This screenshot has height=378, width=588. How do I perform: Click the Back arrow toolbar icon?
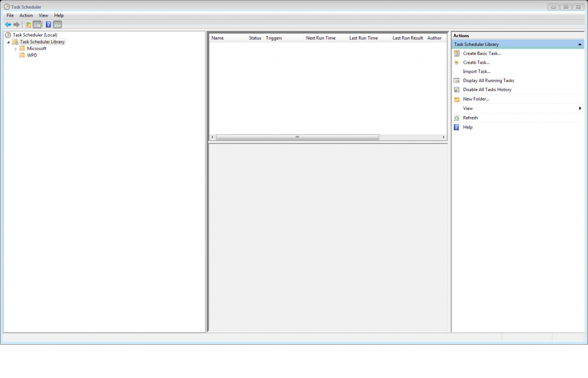point(8,25)
